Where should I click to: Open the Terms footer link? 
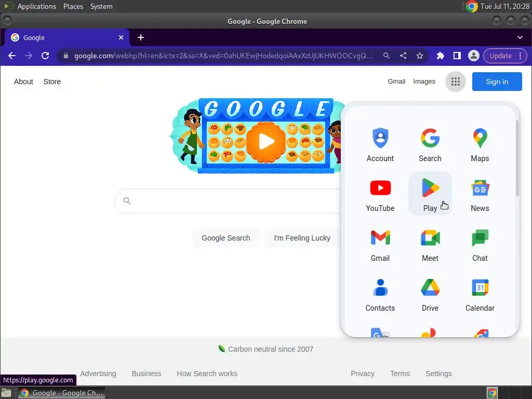tap(400, 373)
